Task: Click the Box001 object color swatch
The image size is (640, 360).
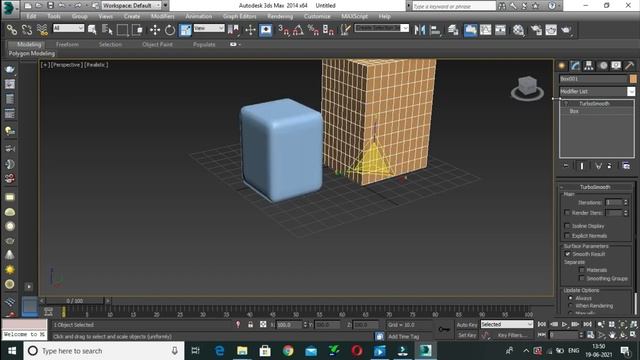Action: coord(633,79)
